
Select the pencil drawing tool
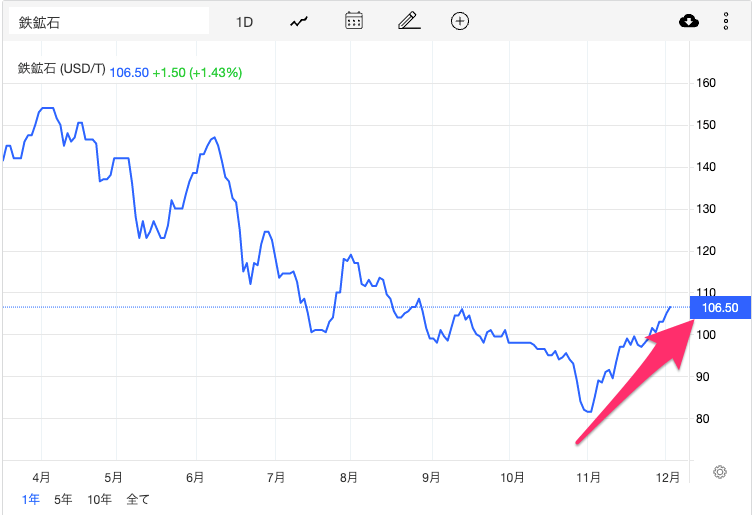(406, 21)
